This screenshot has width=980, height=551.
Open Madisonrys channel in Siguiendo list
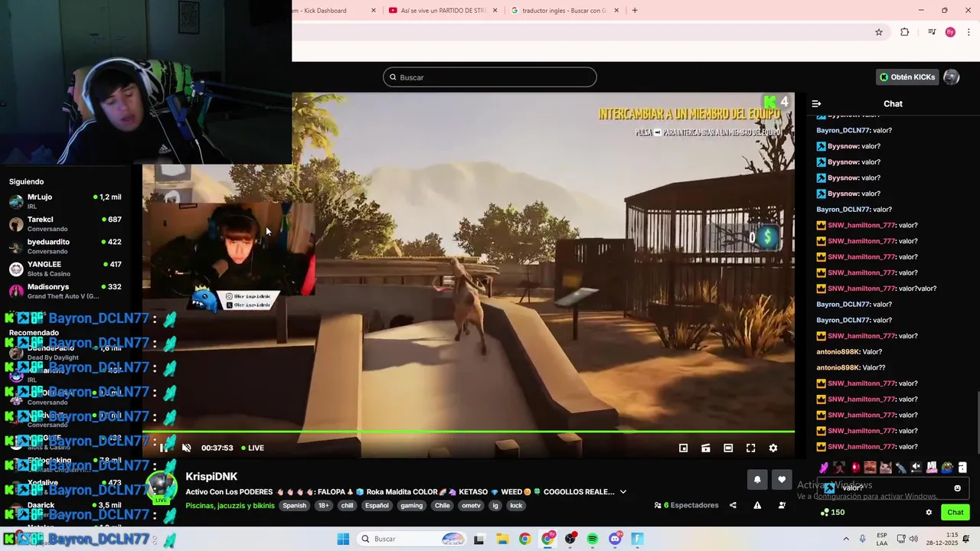click(65, 291)
